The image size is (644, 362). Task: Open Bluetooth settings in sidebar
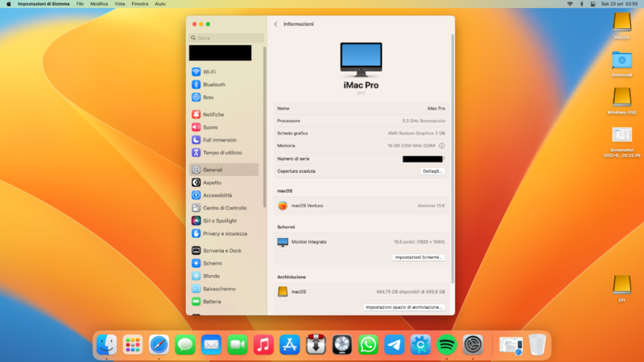[224, 84]
